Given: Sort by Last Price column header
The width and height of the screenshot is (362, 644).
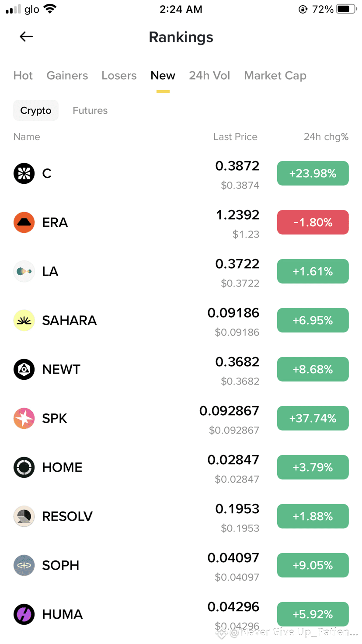Looking at the screenshot, I should point(235,137).
